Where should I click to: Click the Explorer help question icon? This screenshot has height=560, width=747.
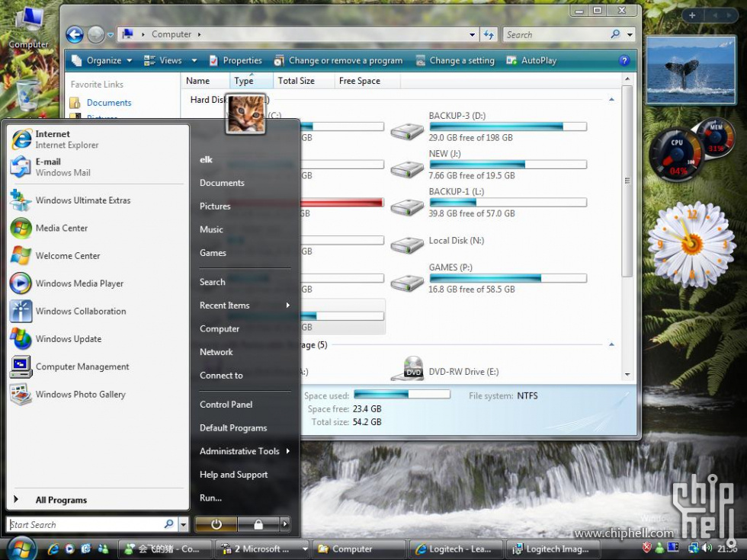[624, 60]
